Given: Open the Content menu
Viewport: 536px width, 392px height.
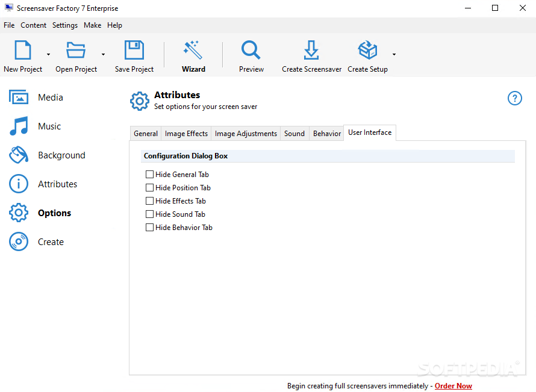Looking at the screenshot, I should [x=33, y=25].
